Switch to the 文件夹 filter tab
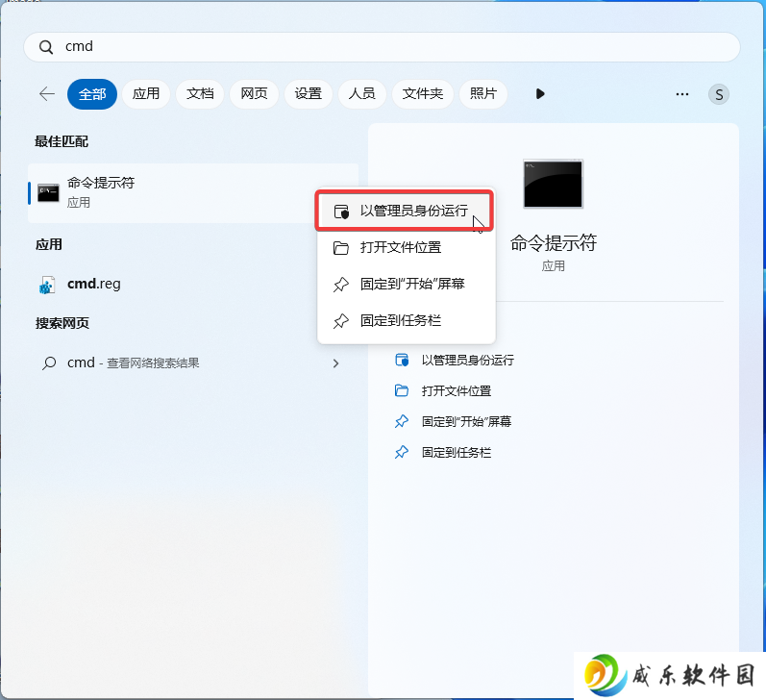This screenshot has width=766, height=700. (423, 93)
